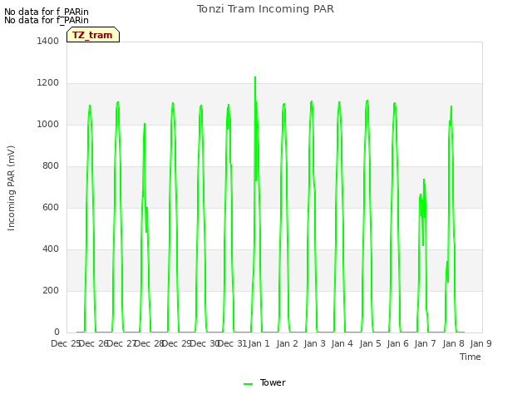Click the 'Jan 9' x-axis tick label
This screenshot has width=532, height=399.
[x=480, y=343]
